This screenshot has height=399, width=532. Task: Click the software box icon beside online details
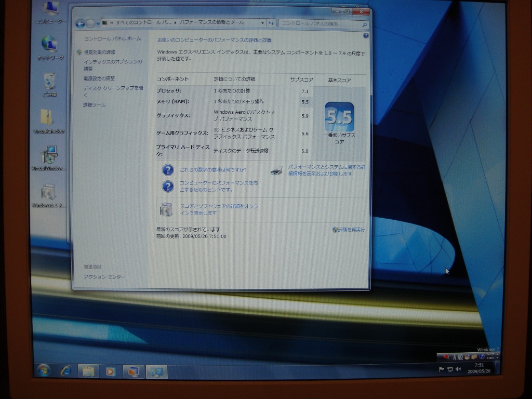166,210
